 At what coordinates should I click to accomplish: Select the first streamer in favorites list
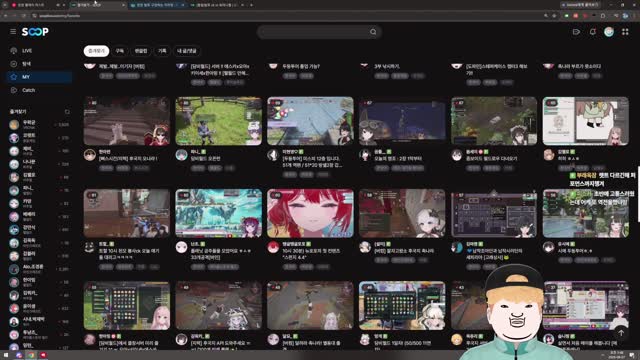click(39, 124)
